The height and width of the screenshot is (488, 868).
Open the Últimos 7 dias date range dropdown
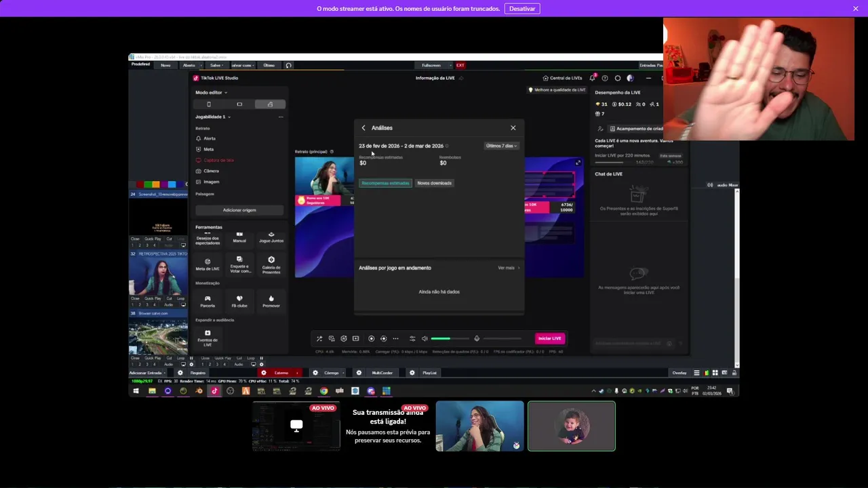click(x=502, y=146)
